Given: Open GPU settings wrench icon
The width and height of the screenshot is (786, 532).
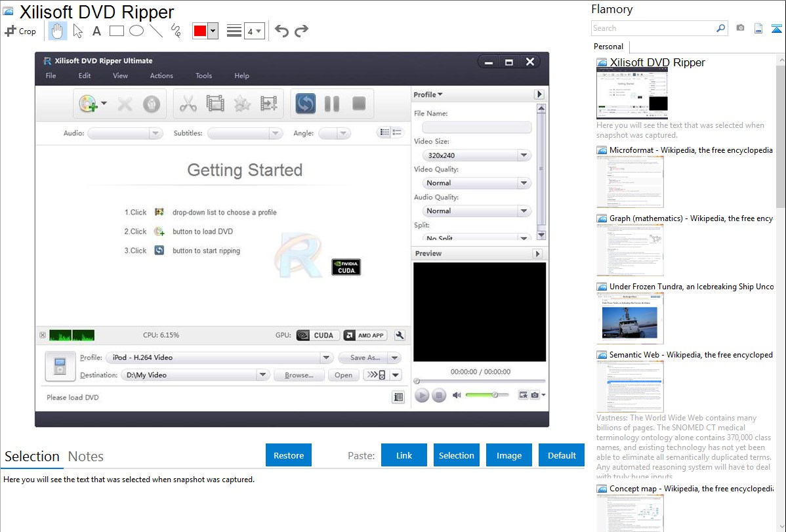Looking at the screenshot, I should [400, 335].
